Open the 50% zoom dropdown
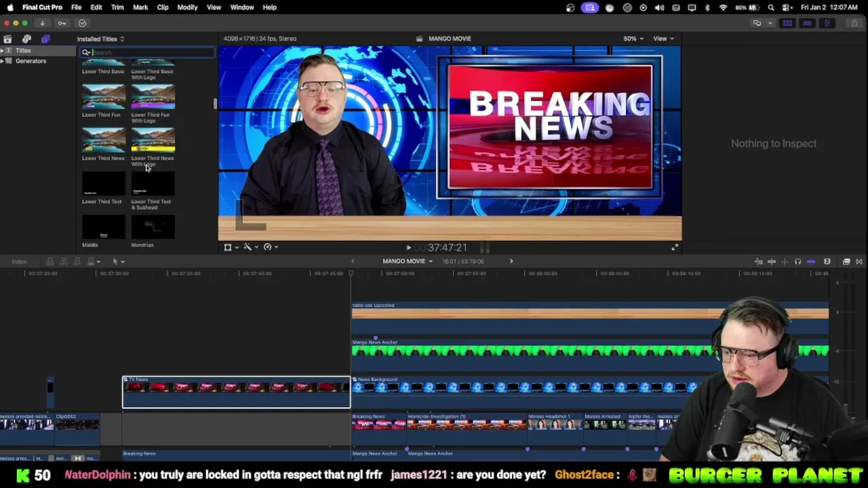Screen dimensions: 868x488 (633, 39)
